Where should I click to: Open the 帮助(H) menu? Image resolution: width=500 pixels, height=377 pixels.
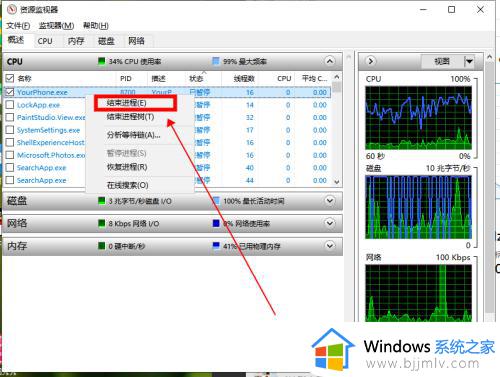[x=96, y=26]
